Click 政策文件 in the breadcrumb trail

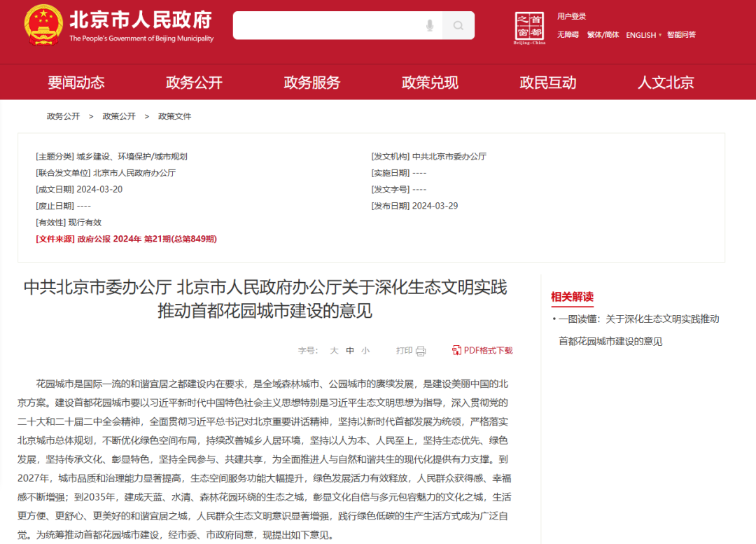[x=174, y=116]
